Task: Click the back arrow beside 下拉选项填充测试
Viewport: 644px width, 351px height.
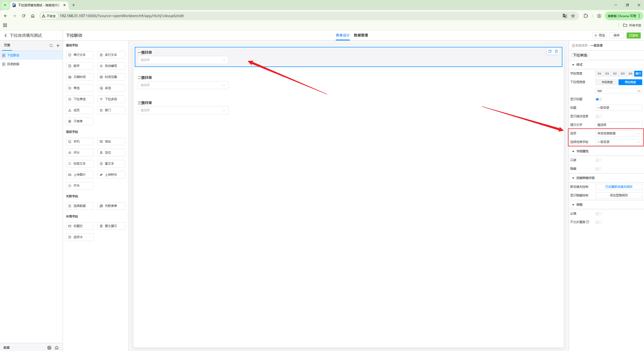Action: [6, 36]
